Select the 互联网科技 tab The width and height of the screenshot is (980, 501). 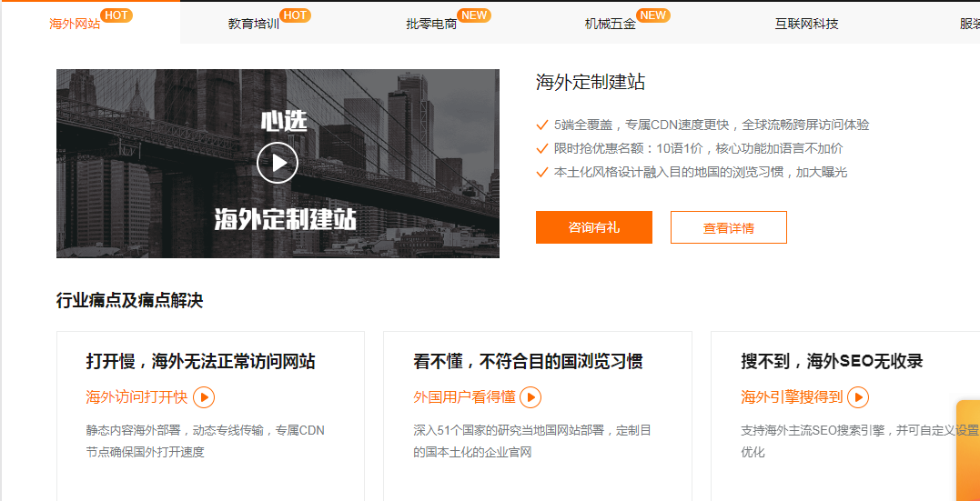(806, 24)
